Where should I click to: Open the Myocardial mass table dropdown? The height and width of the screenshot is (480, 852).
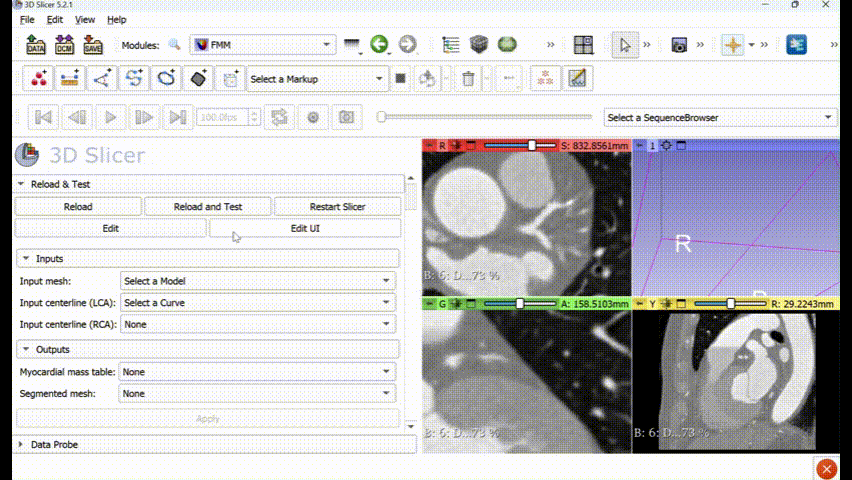(257, 372)
